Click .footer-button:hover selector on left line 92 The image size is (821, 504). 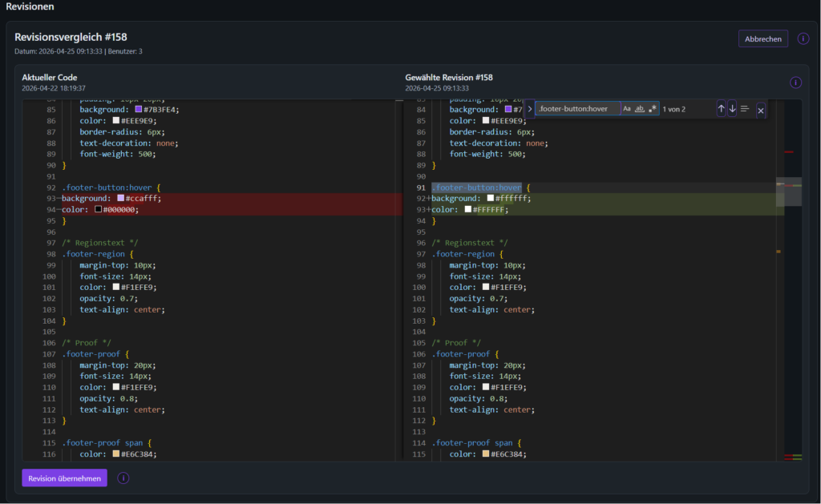(107, 187)
